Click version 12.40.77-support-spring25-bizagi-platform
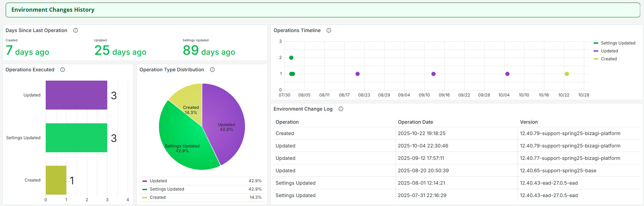 click(x=570, y=158)
